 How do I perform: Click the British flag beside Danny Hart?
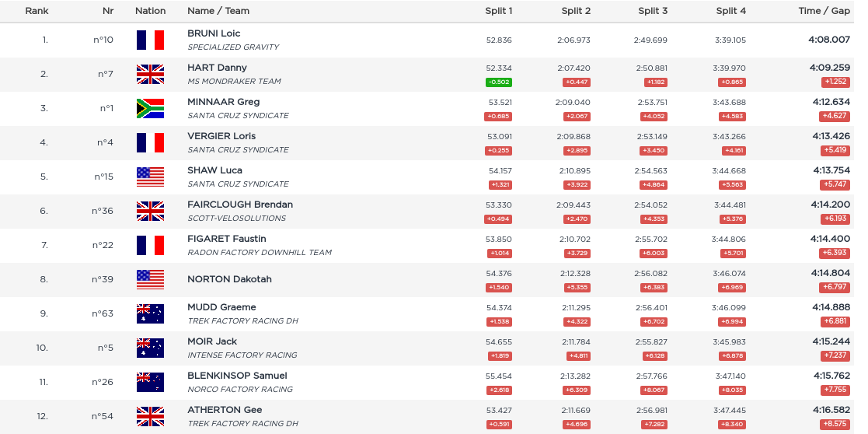(150, 74)
